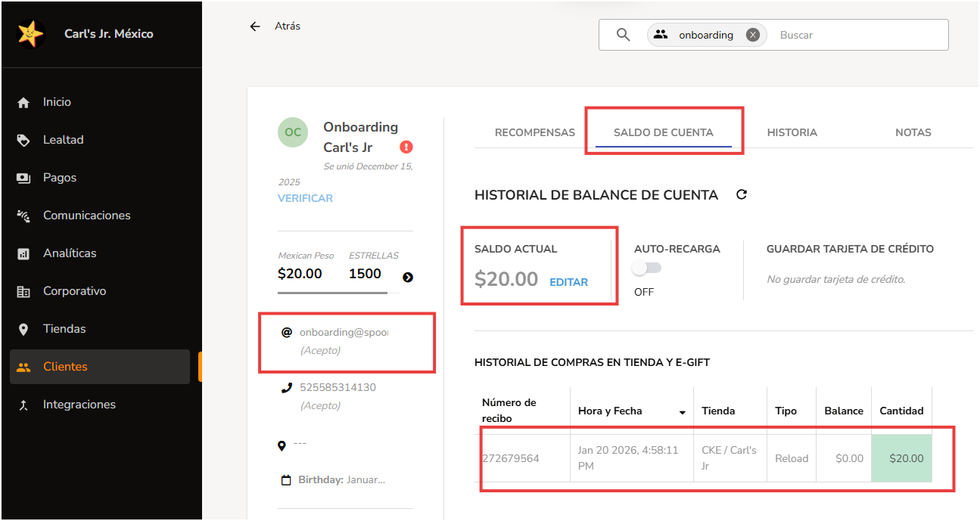The height and width of the screenshot is (521, 980).
Task: Open Corporativo menu item
Action: pos(100,291)
